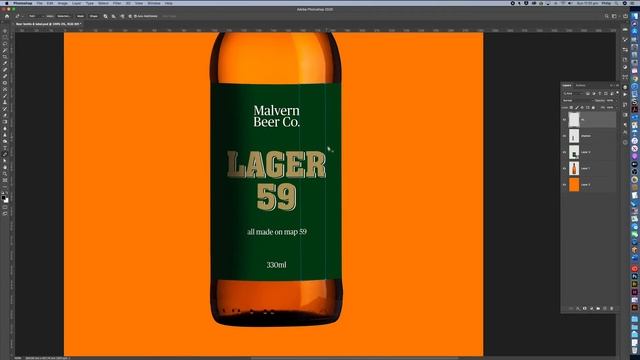Select the Path Selection arrow tool
Image resolution: width=640 pixels, height=360 pixels.
tap(5, 161)
